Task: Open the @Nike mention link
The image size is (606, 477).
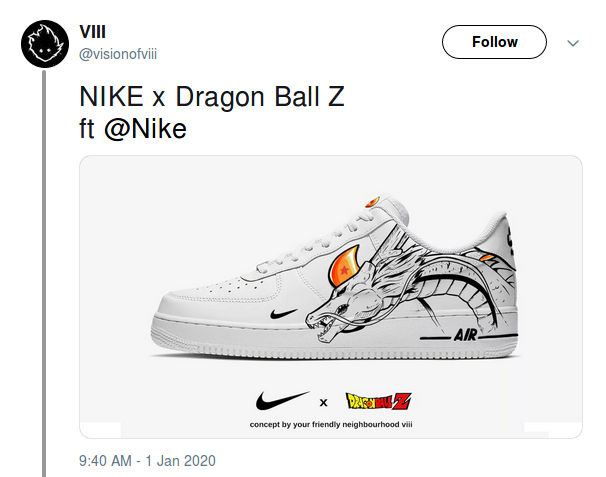Action: (x=145, y=129)
